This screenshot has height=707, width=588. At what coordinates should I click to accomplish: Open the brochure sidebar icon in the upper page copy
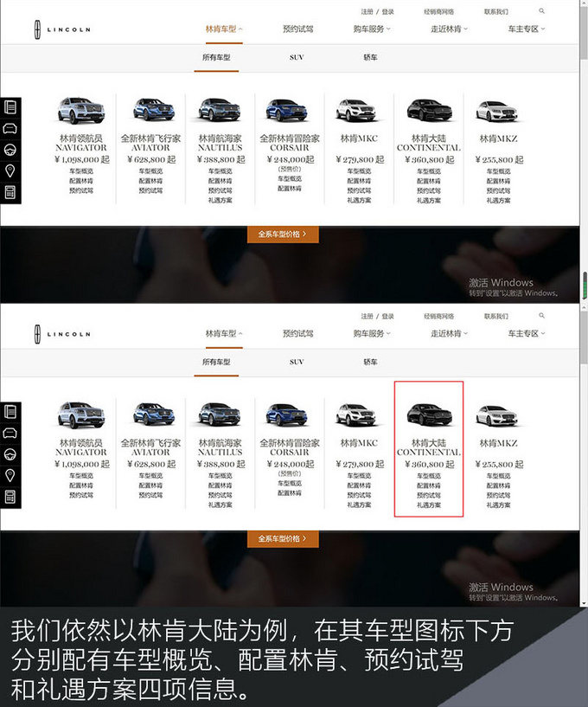pos(10,107)
